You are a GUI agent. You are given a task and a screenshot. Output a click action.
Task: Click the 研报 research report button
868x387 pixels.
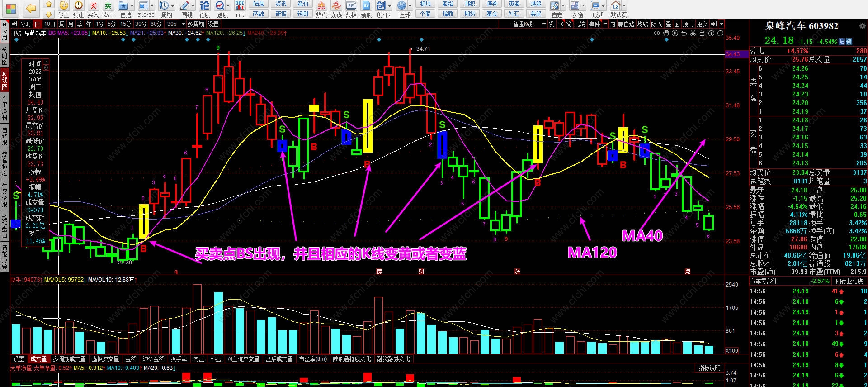pos(281,14)
